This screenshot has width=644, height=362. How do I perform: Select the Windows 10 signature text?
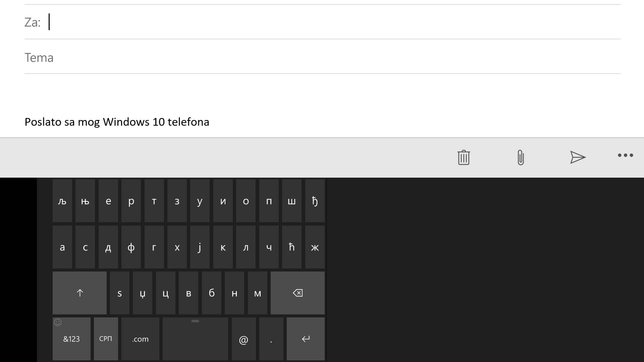pos(117,122)
